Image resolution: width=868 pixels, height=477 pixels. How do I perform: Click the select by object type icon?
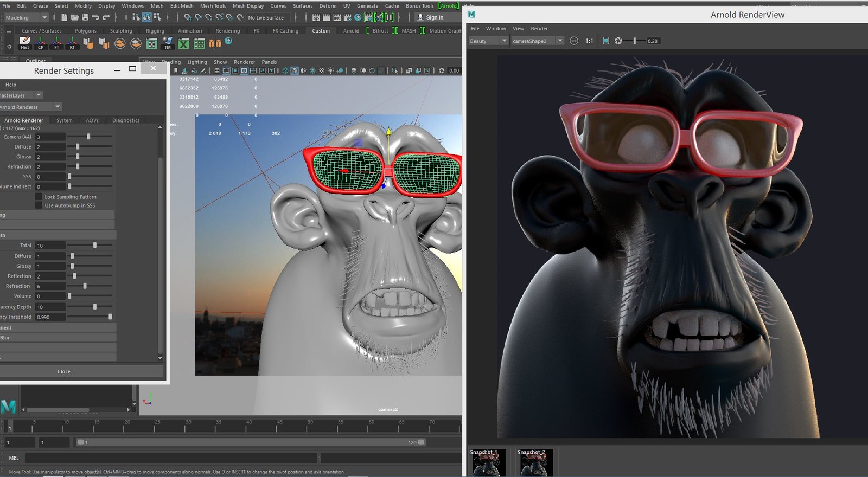(146, 17)
